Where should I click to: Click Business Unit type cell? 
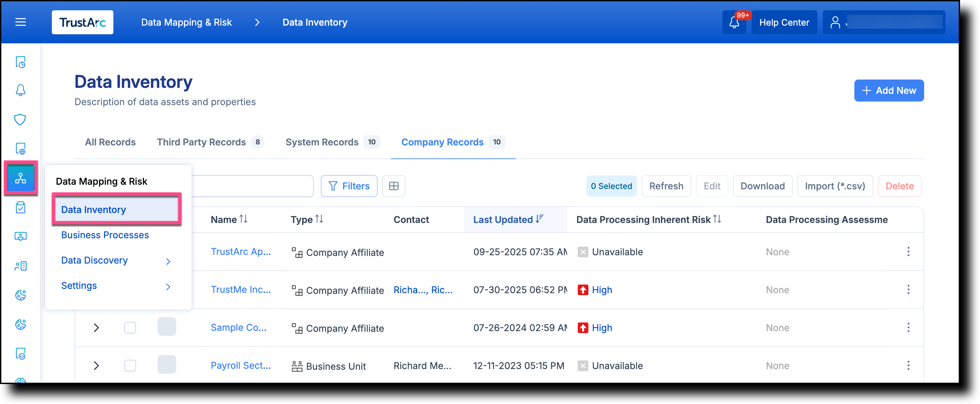[x=329, y=366]
